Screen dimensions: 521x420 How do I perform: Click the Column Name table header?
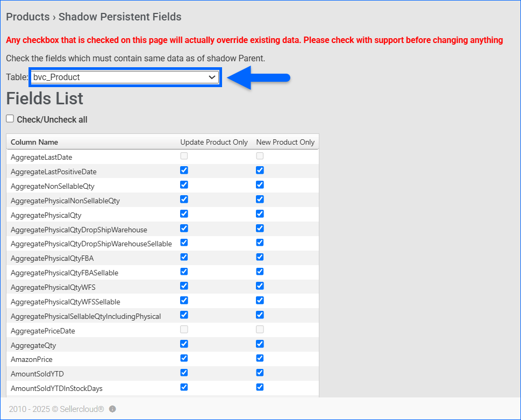coord(34,142)
